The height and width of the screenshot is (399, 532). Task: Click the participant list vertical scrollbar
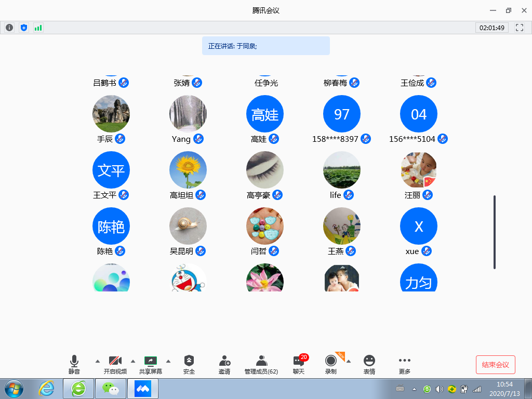pos(494,232)
